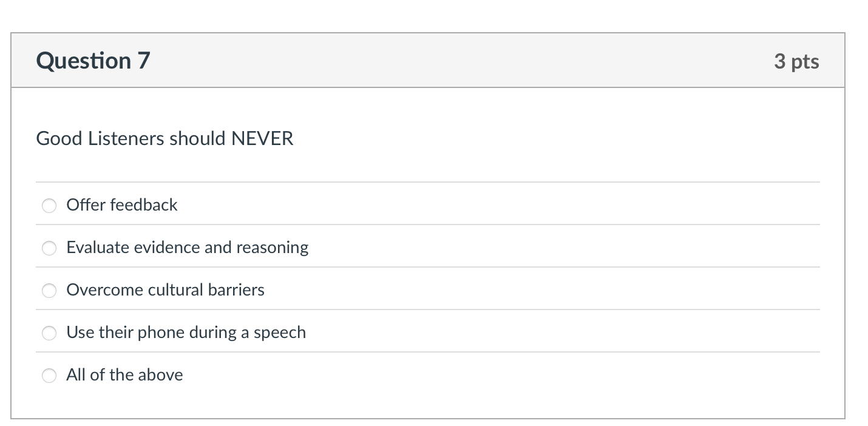Image resolution: width=868 pixels, height=426 pixels.
Task: Click the bottom answer row of the question
Action: (x=425, y=375)
